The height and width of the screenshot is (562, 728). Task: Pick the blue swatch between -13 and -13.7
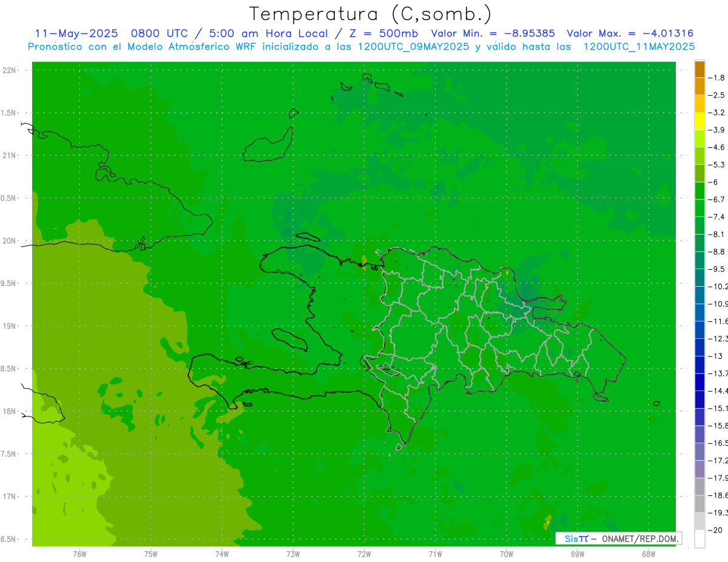click(699, 365)
